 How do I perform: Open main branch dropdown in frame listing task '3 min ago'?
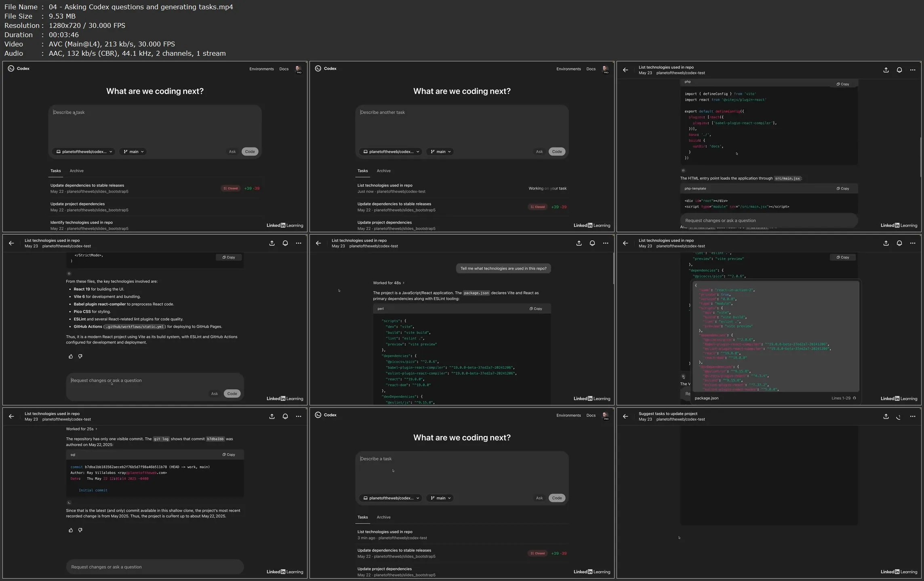click(440, 498)
